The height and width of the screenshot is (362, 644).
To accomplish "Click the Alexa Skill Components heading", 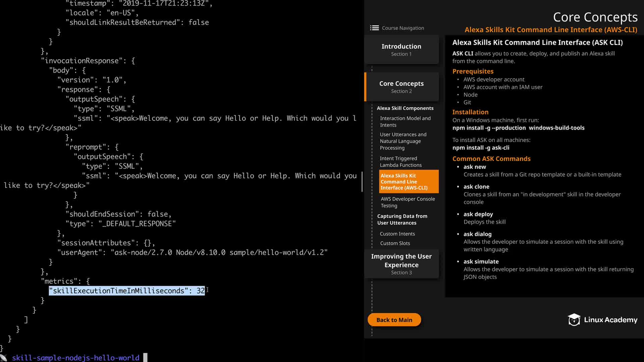I will (405, 108).
